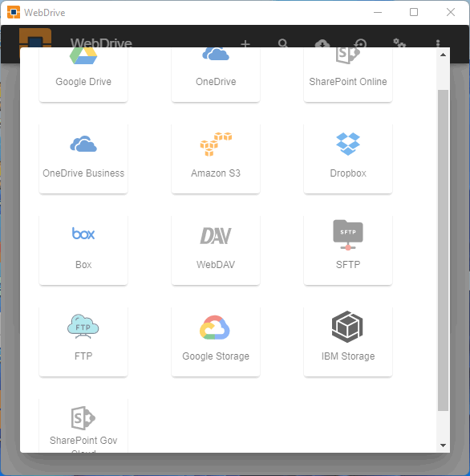The height and width of the screenshot is (476, 470).
Task: Choose the SharePoint Gov Cloud card
Action: pos(83,425)
